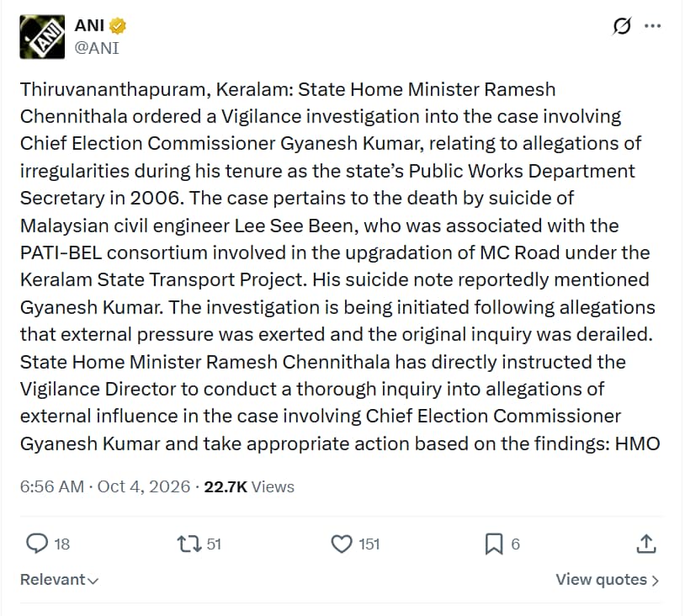Click the Grok slashed-circle icon

622,26
